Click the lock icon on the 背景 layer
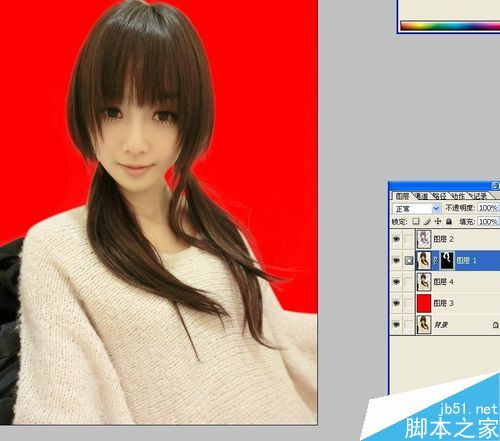 click(x=496, y=324)
